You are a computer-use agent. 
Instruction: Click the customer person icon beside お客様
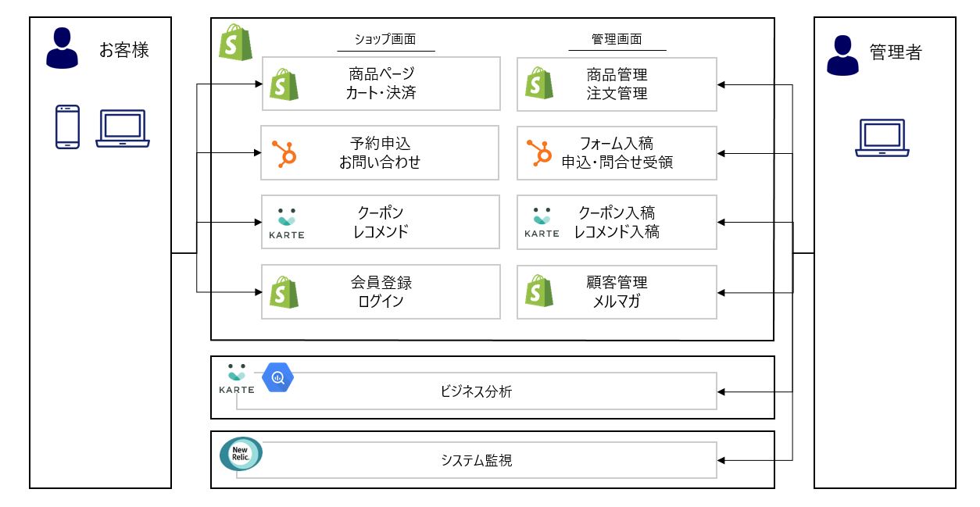63,49
